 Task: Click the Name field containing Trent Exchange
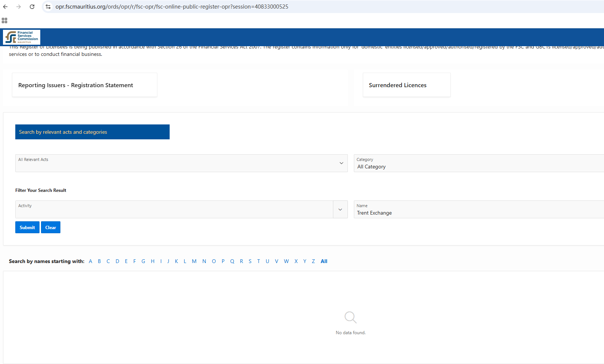pos(477,213)
